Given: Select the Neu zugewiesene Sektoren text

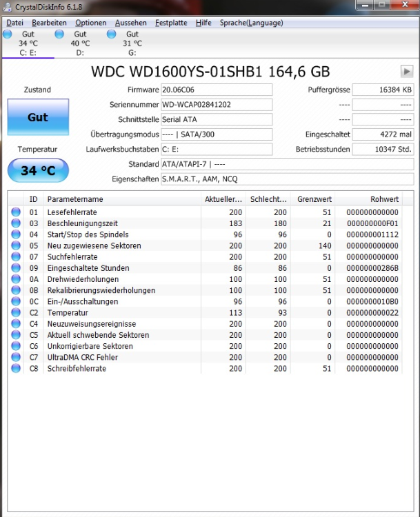Looking at the screenshot, I should click(94, 245).
